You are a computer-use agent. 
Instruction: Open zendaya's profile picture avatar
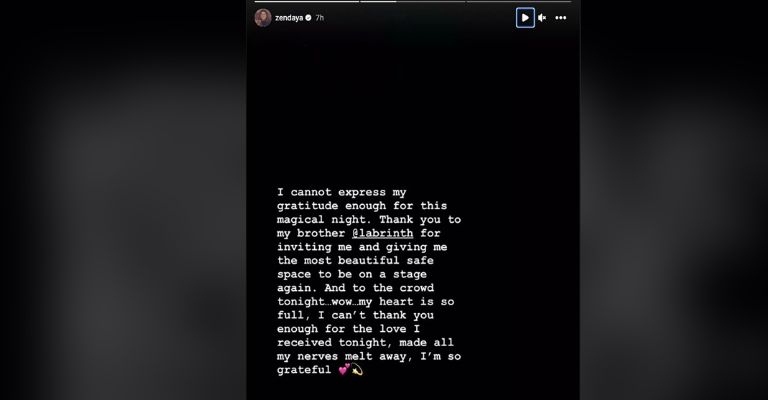263,18
